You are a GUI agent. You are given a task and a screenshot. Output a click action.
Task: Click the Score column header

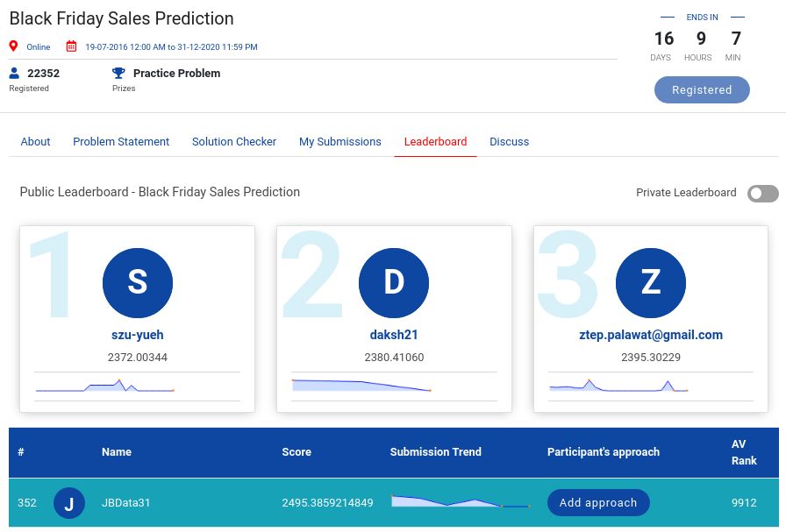(297, 452)
